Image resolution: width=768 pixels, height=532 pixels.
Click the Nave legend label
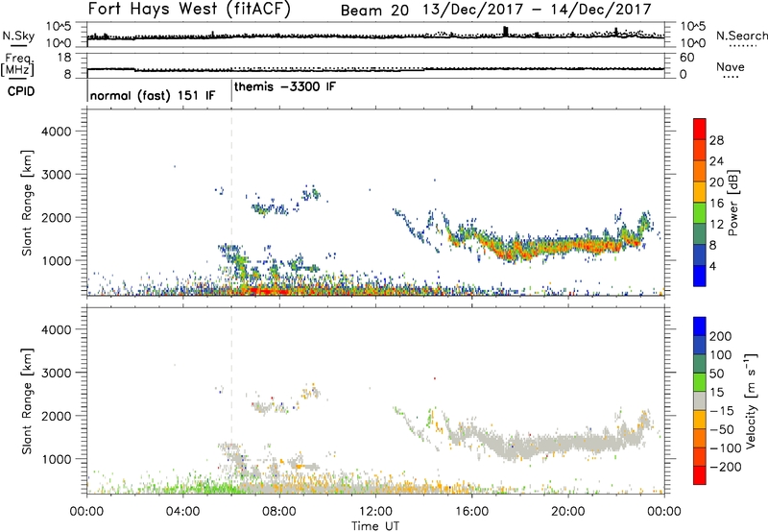pos(731,67)
